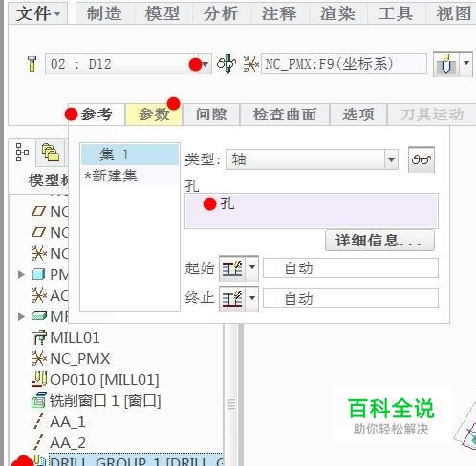Viewport: 476px width, 466px height.
Task: Click the 起始 自动 value field
Action: coord(351,268)
